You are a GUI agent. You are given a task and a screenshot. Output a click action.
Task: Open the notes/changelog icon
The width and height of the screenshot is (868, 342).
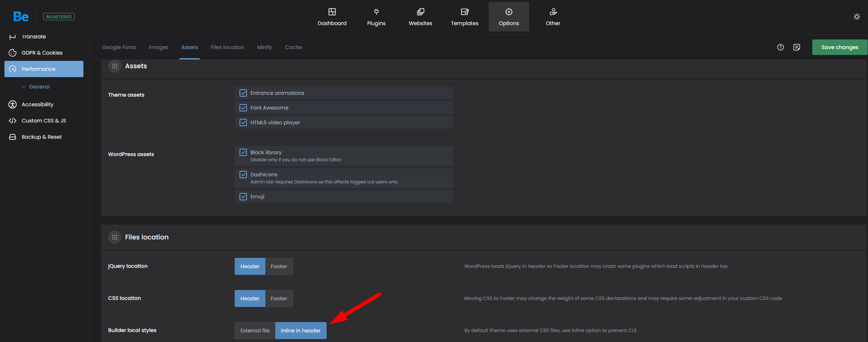[797, 47]
